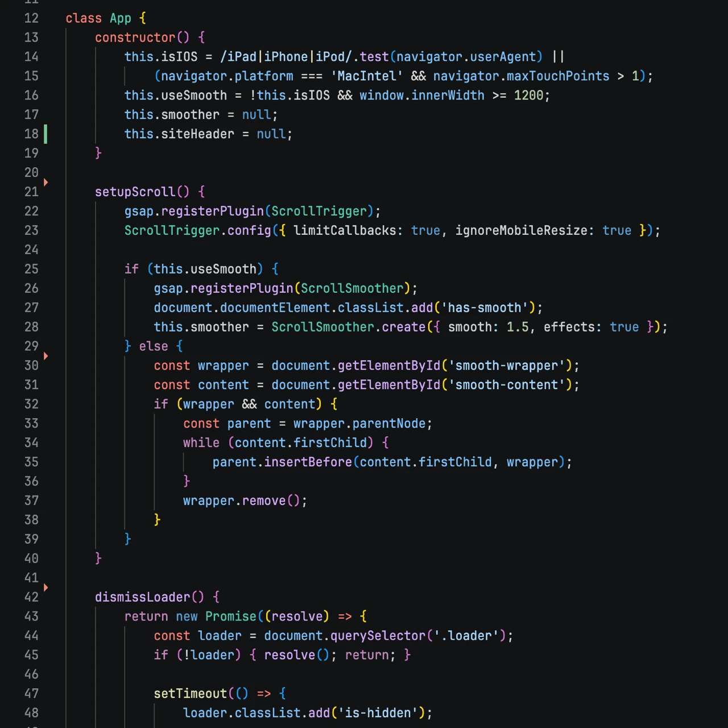
Task: Click the 'MacIntel' string literal
Action: pyautogui.click(x=367, y=76)
